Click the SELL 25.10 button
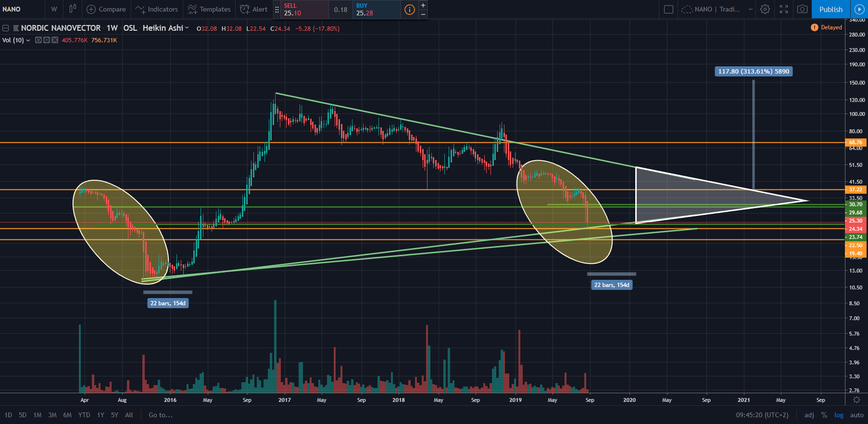The width and height of the screenshot is (868, 424). click(304, 10)
